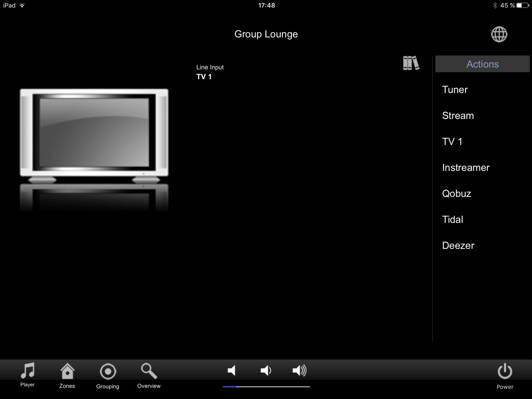Tap the Group Lounge title
The height and width of the screenshot is (399, 532).
point(266,34)
